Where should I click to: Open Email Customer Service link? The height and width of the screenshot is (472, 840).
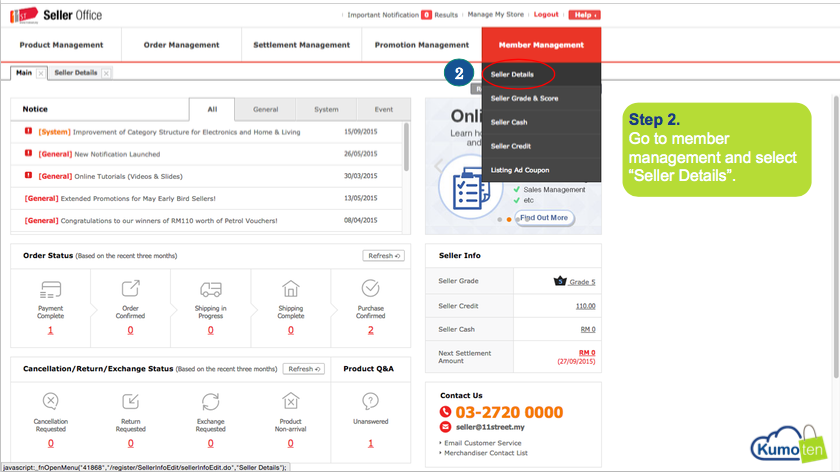point(482,443)
